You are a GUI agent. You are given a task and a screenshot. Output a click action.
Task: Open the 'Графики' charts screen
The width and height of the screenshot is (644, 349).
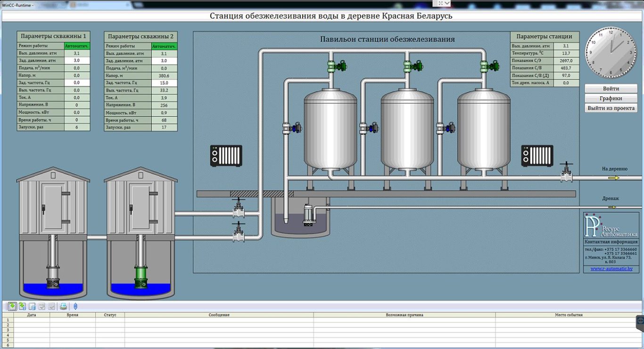point(611,99)
